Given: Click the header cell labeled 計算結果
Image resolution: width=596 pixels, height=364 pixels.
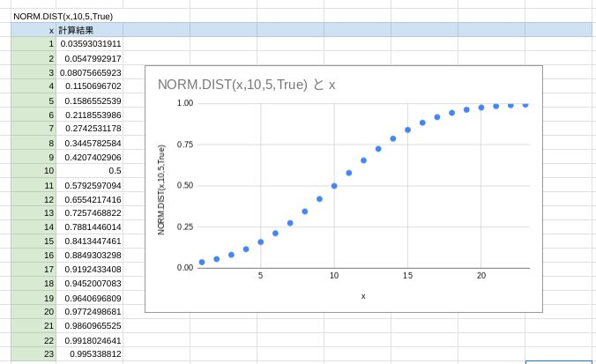Looking at the screenshot, I should 90,30.
